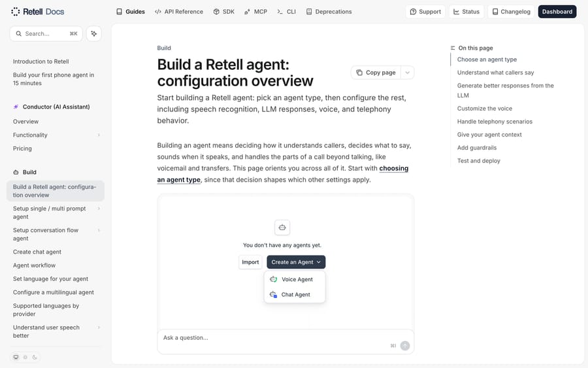Open the SDK tab

(x=224, y=12)
